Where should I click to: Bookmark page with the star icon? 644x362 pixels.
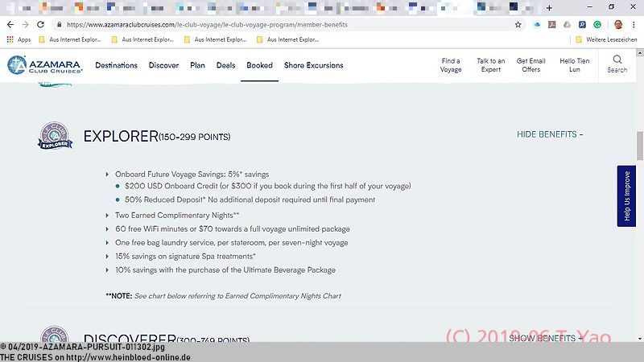(x=518, y=25)
